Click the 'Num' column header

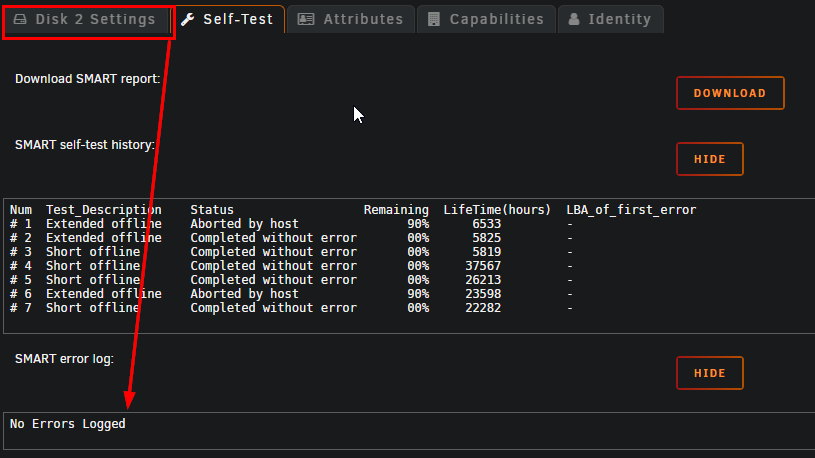[x=21, y=210]
